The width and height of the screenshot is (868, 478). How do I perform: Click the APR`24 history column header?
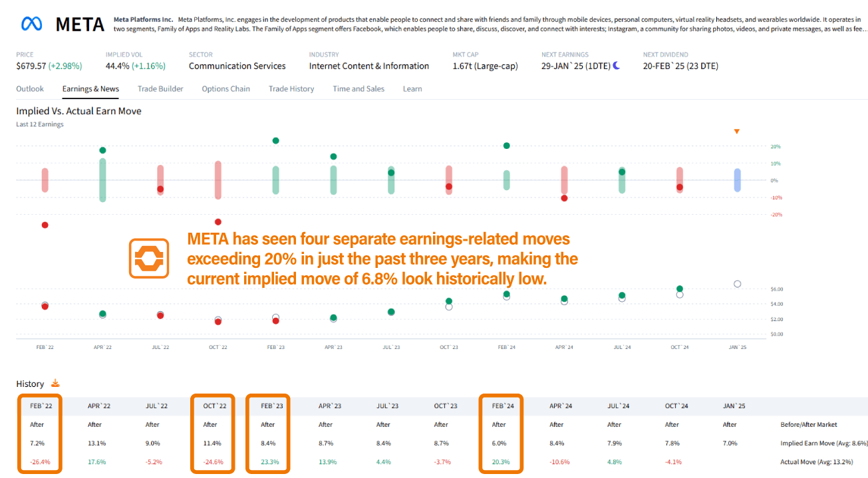coord(559,406)
